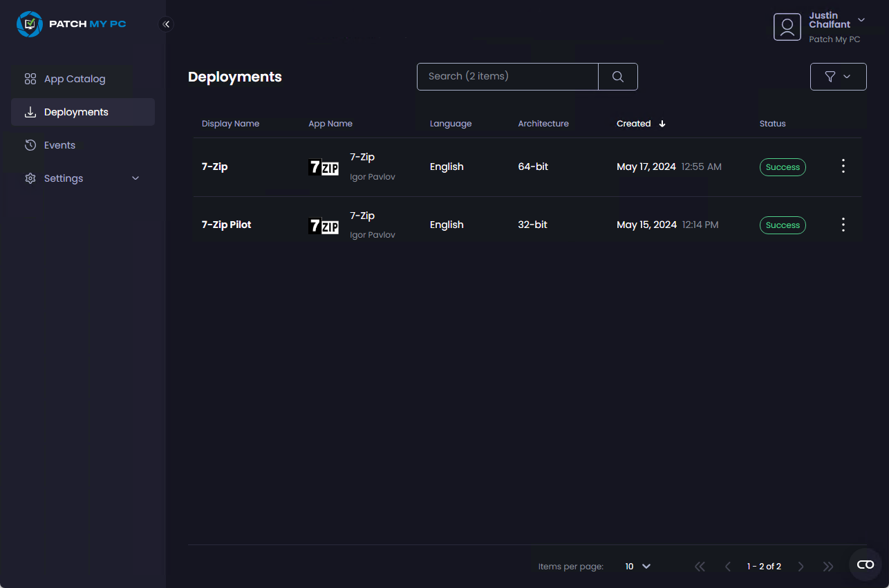The height and width of the screenshot is (588, 889).
Task: Open the row actions menu for 7-Zip
Action: [x=843, y=167]
